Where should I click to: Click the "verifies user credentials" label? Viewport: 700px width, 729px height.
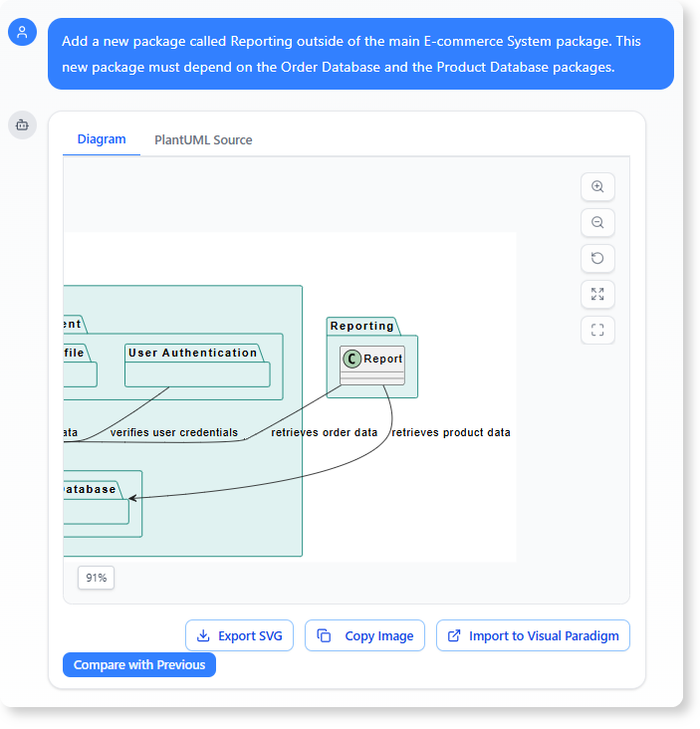click(x=174, y=433)
